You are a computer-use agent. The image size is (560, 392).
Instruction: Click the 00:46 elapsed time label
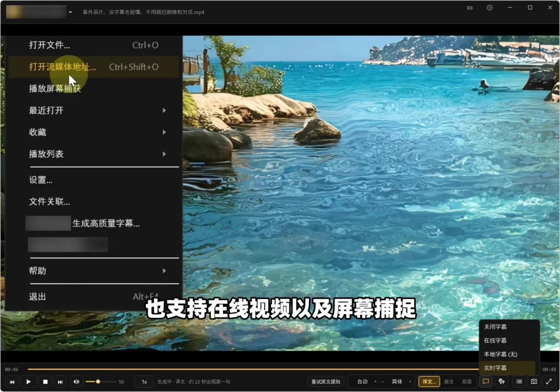pyautogui.click(x=12, y=369)
